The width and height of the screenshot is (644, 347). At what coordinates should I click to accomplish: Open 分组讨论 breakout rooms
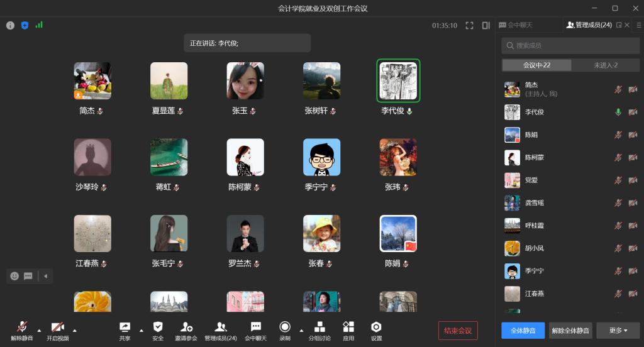[x=319, y=328]
